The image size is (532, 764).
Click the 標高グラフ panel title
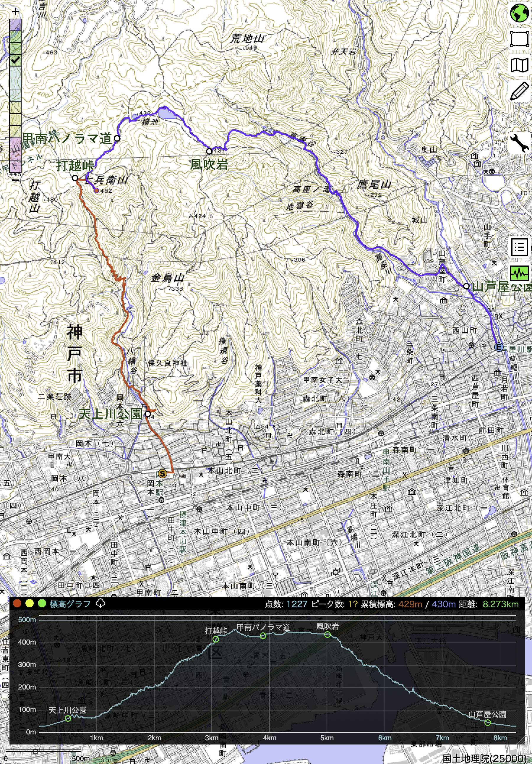point(70,604)
